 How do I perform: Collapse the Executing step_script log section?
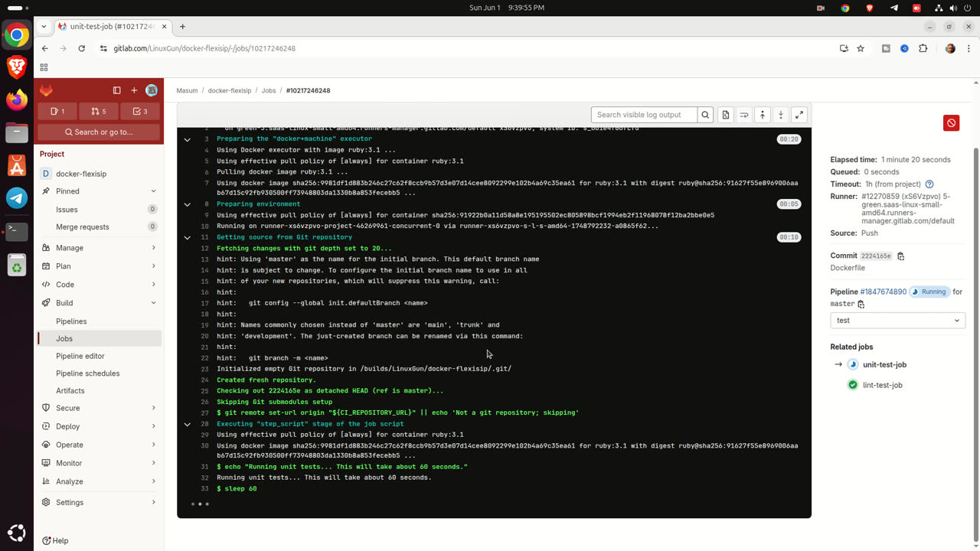(x=187, y=424)
